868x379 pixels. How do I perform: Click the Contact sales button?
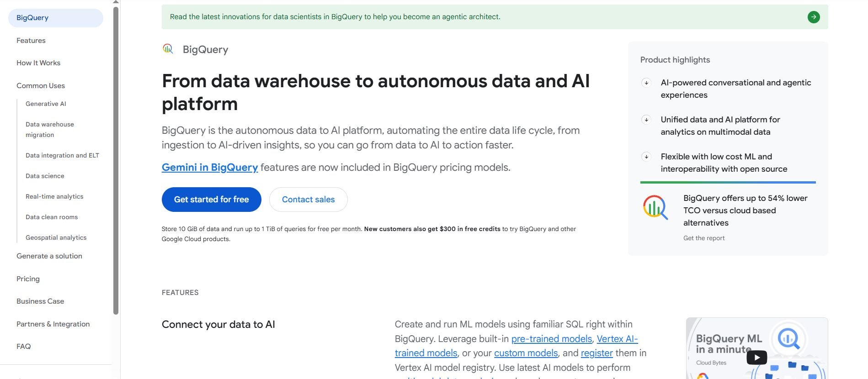point(308,200)
